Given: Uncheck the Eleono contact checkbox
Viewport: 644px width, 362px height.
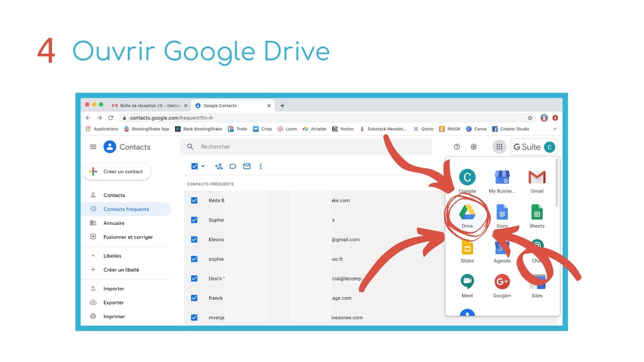Looking at the screenshot, I should click(x=194, y=239).
